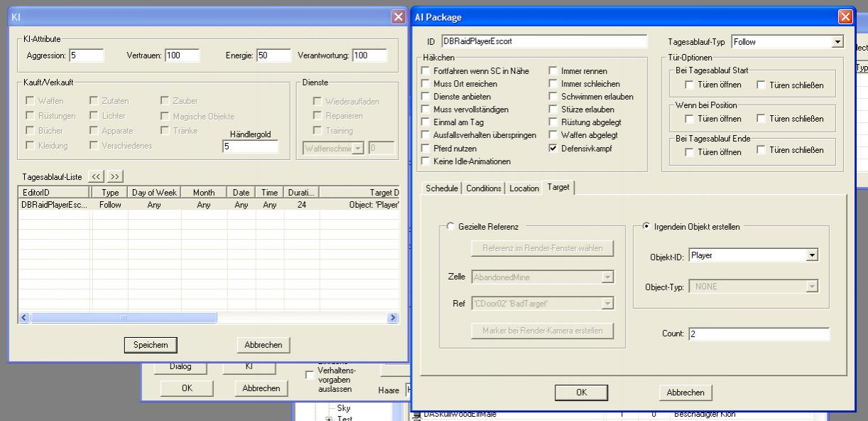Screen dimensions: 868x421
Task: Switch to the Location tab
Action: pyautogui.click(x=524, y=188)
